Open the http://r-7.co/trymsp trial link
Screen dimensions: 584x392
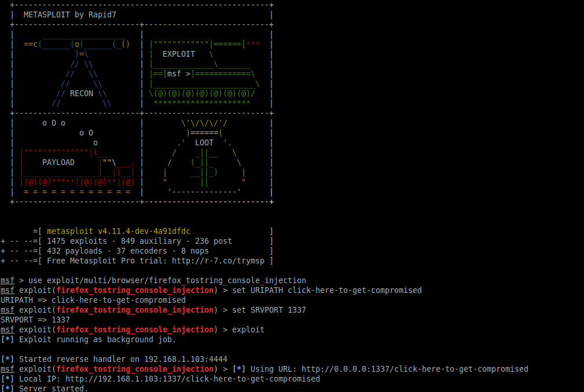click(218, 261)
